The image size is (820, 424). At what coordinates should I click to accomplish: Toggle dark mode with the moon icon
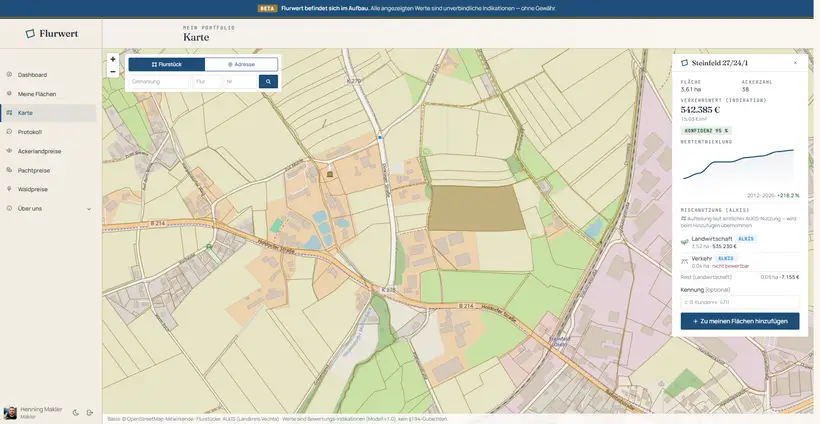[x=75, y=412]
